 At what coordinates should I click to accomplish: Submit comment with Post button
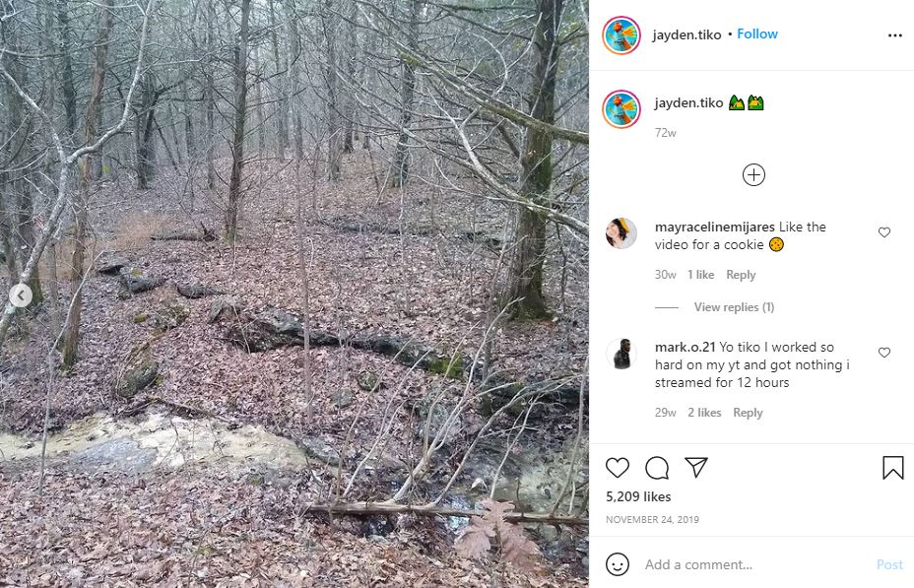pos(889,564)
